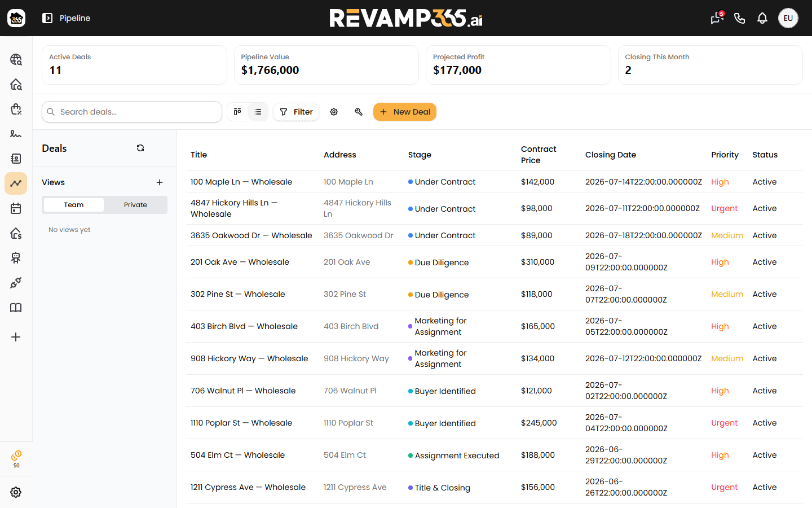Open the wrench tools icon
The height and width of the screenshot is (508, 812).
click(x=359, y=112)
